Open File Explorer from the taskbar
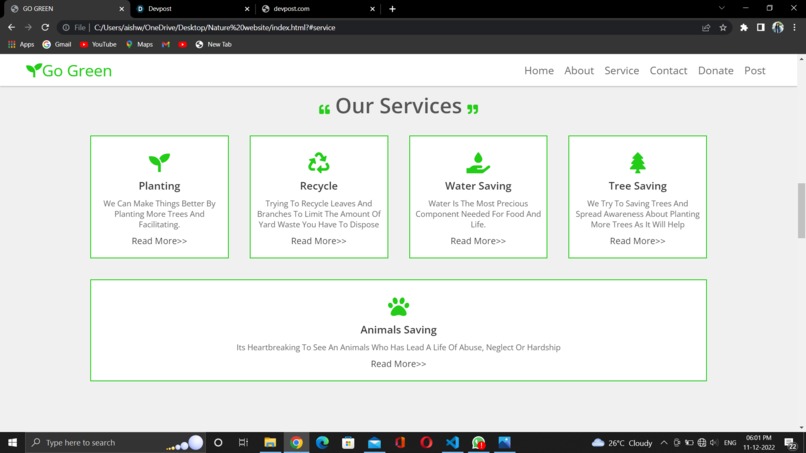Screen dimensions: 806x453 click(x=270, y=442)
